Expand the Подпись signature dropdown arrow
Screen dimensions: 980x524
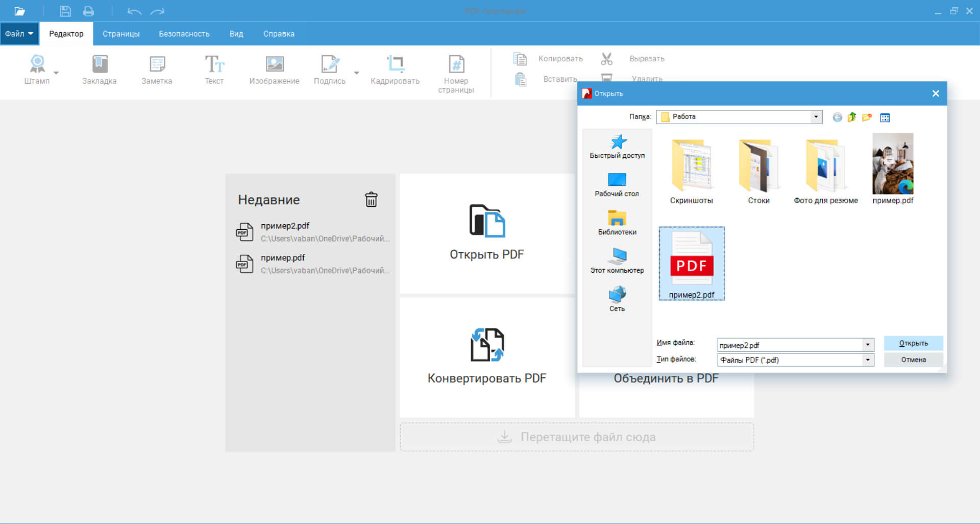(357, 73)
